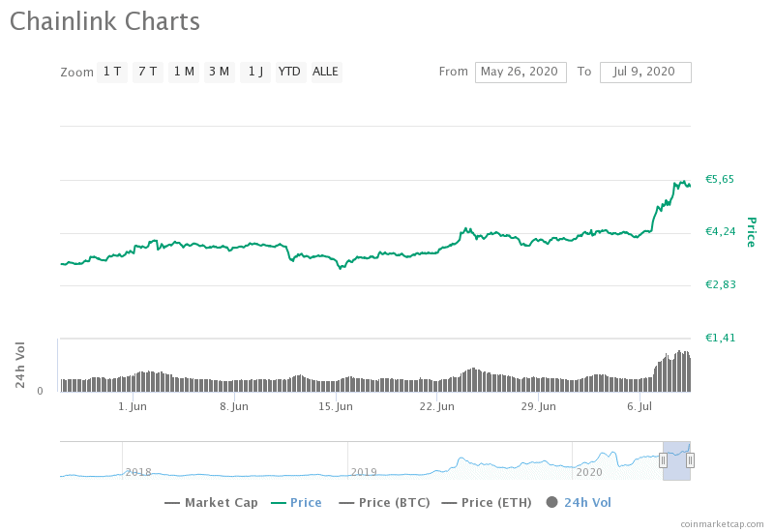
Task: Select the YTD zoom range
Action: (x=289, y=72)
